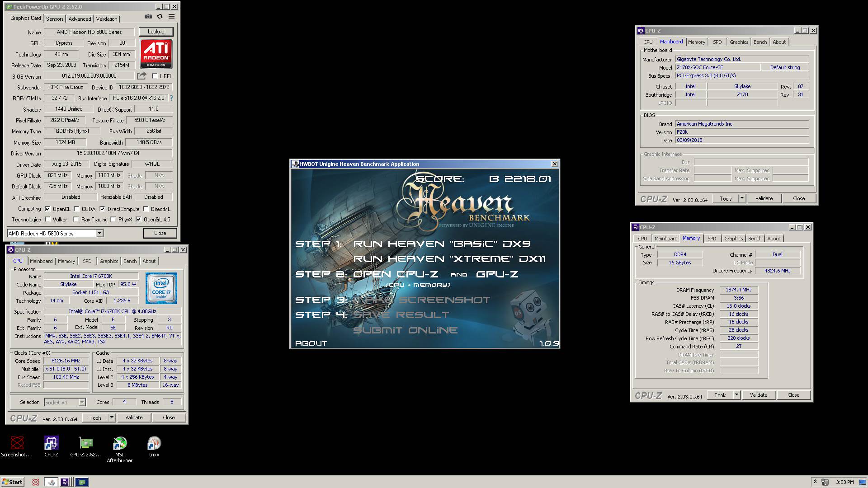This screenshot has height=488, width=868.
Task: Click Save Result in step 4
Action: click(401, 315)
